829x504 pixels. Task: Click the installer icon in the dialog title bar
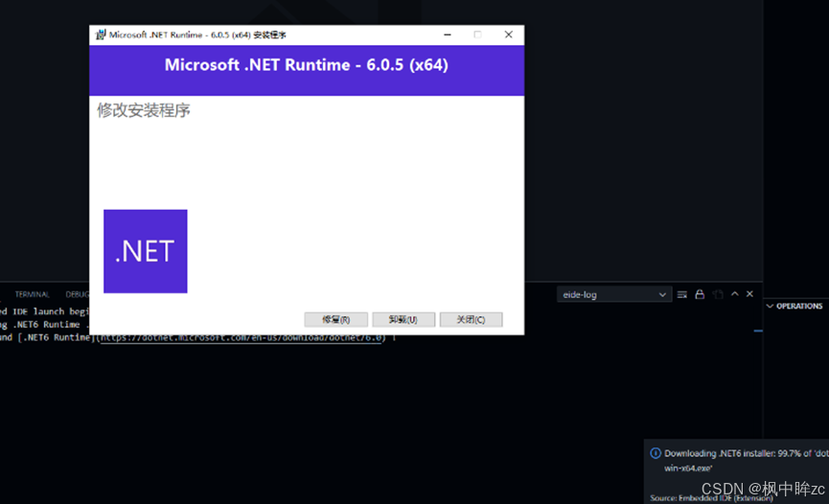pos(101,34)
